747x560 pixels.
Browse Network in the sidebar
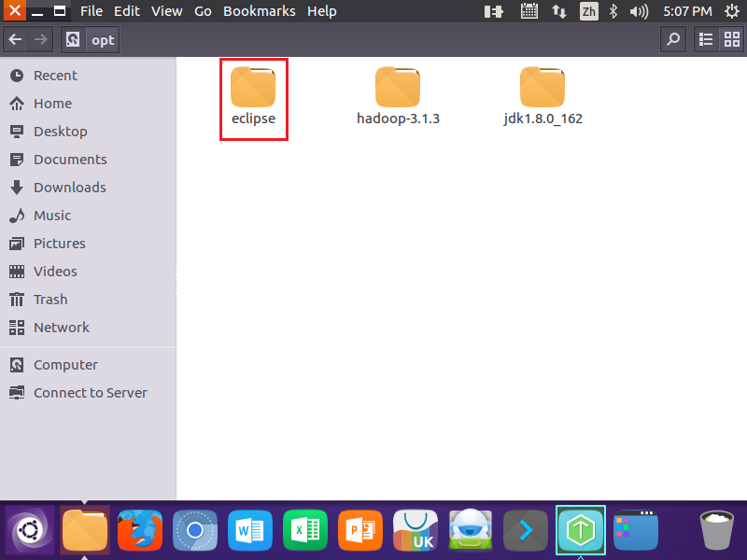(88, 328)
